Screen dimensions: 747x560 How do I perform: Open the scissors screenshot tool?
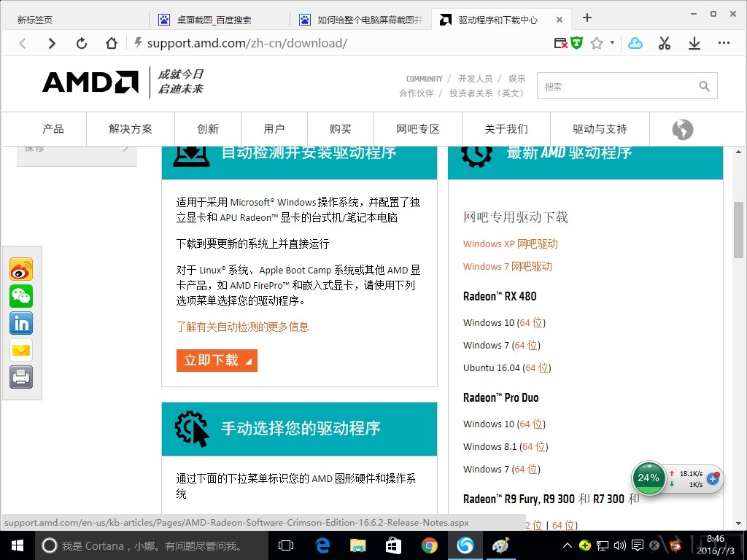665,43
